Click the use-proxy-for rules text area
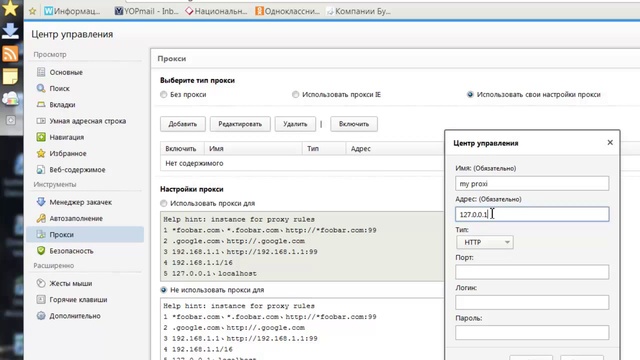640x360 pixels. [x=302, y=246]
